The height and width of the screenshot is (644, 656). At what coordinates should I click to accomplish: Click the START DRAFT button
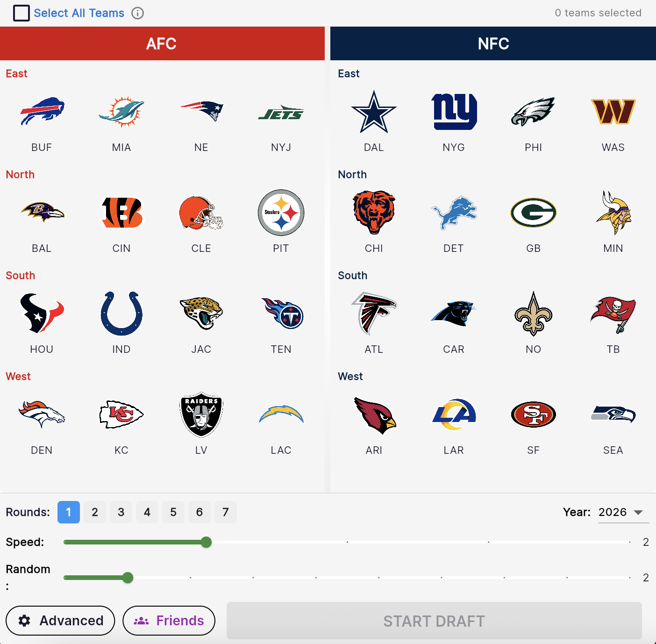click(x=434, y=621)
